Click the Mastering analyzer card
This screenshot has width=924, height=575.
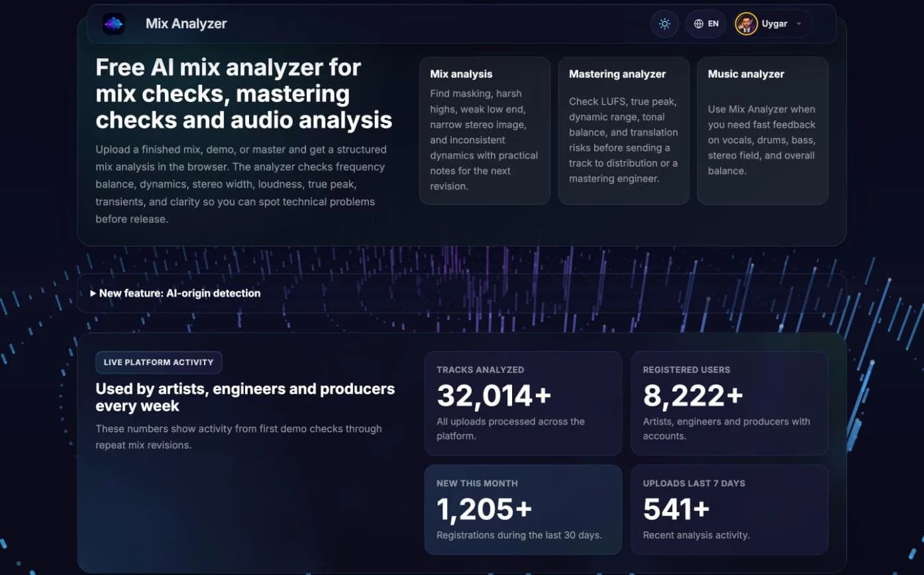point(624,131)
